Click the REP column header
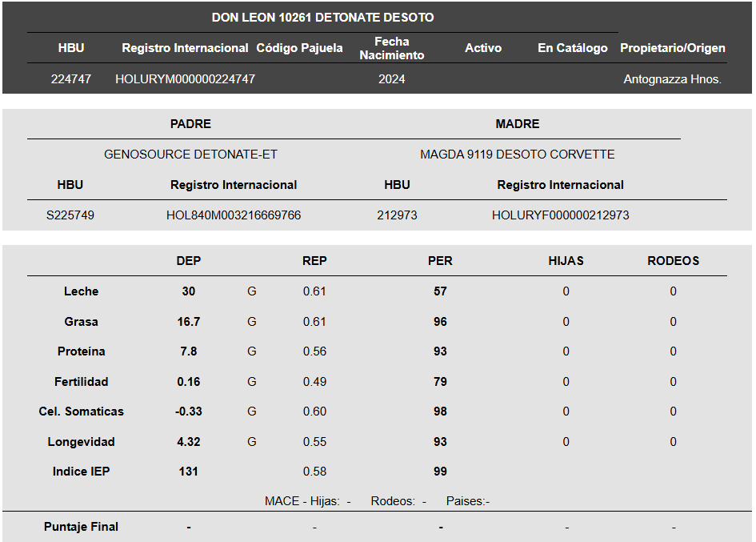Image resolution: width=756 pixels, height=542 pixels. tap(314, 261)
